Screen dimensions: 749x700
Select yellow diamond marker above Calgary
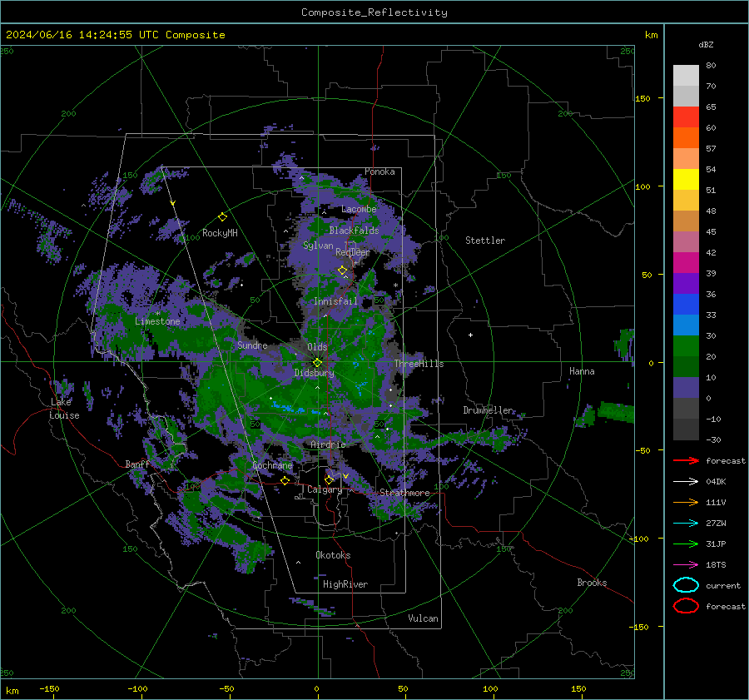(x=329, y=479)
